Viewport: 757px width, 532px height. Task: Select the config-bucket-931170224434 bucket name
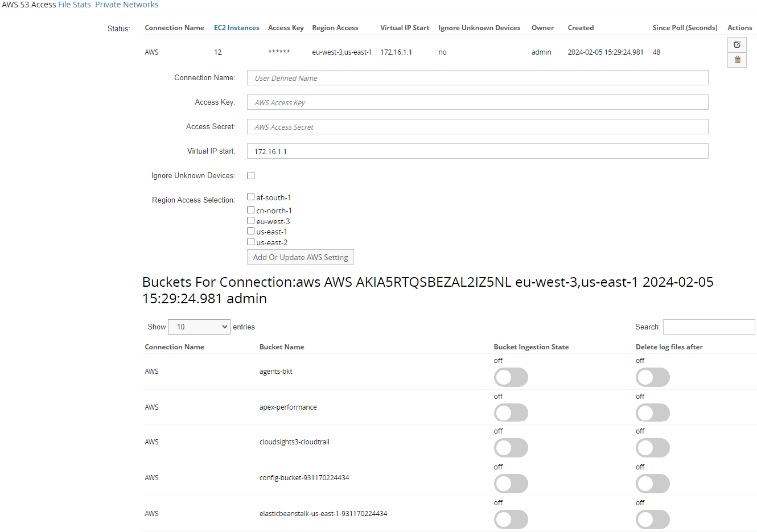click(305, 477)
